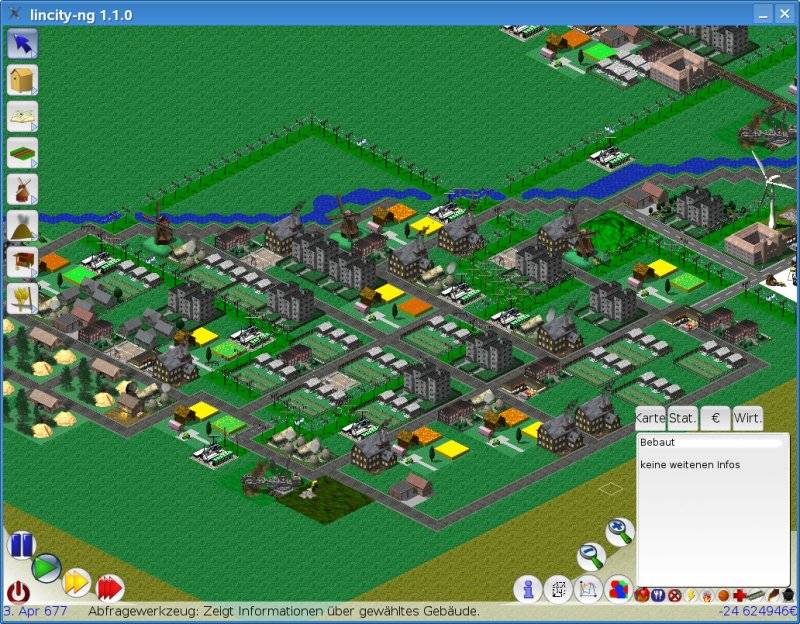Open the map-sheet tool in left toolbar
The width and height of the screenshot is (800, 624).
[x=22, y=116]
